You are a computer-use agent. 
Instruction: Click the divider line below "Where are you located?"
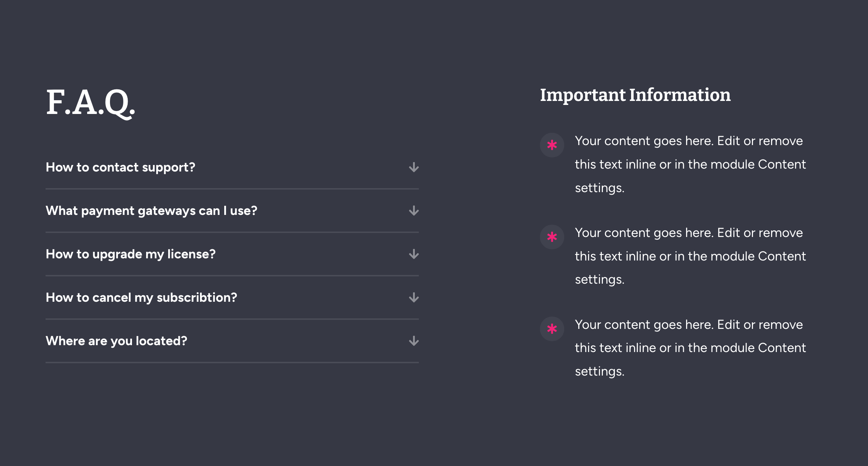[232, 362]
